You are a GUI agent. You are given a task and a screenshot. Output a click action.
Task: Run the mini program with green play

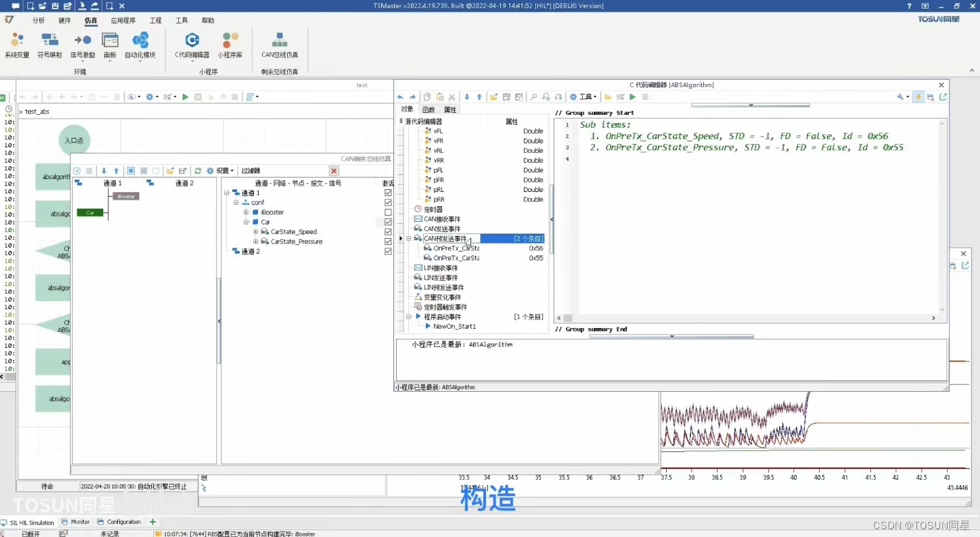click(x=633, y=97)
